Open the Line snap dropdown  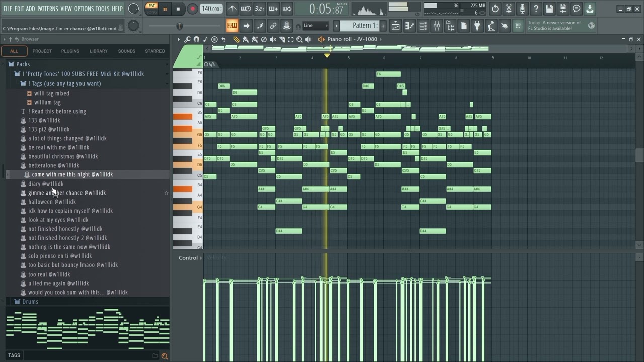(315, 26)
